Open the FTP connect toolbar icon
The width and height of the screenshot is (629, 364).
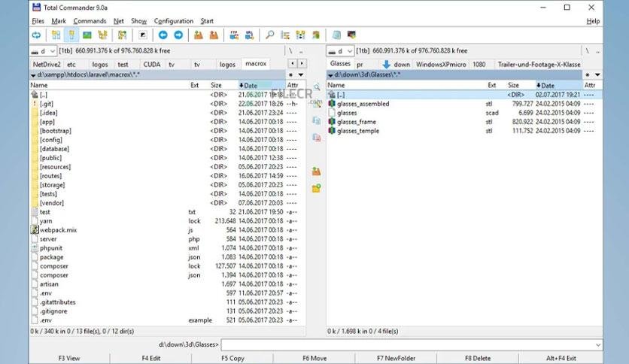point(234,35)
